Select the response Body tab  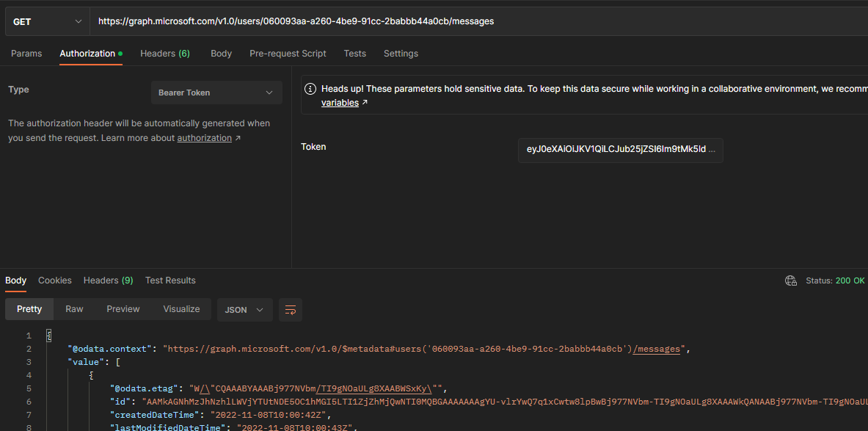point(16,280)
